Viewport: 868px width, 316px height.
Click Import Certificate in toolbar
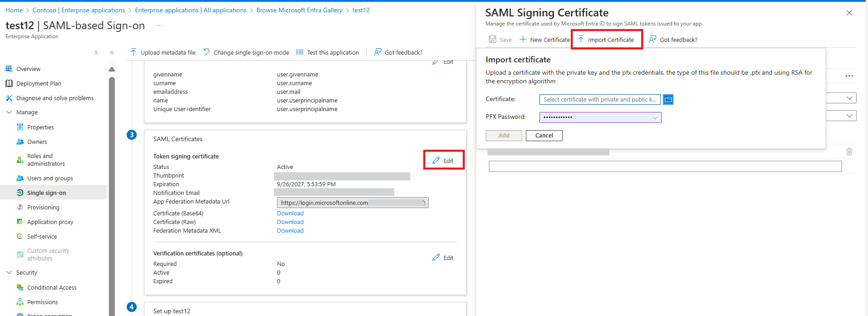point(606,40)
